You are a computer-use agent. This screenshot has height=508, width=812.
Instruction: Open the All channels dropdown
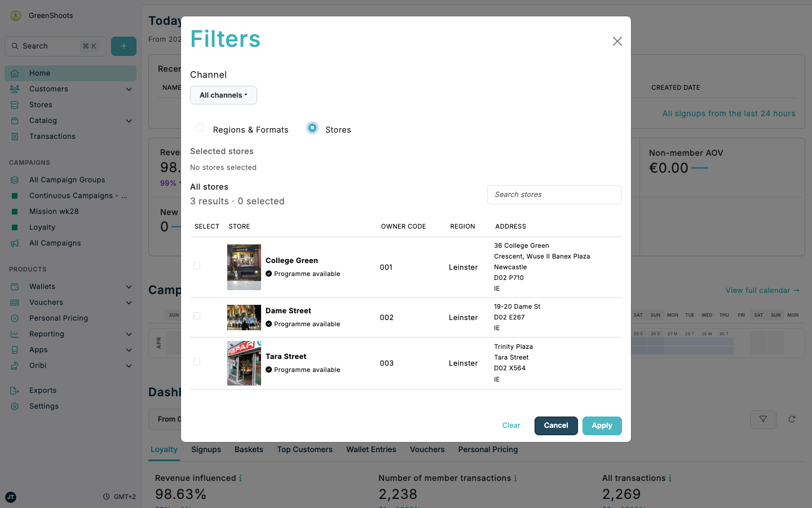point(223,95)
